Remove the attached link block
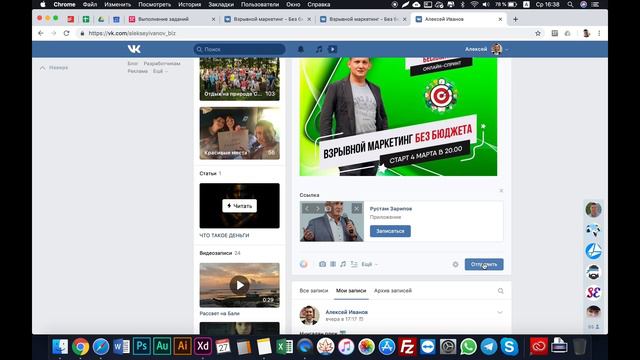The image size is (640, 360). [x=501, y=191]
